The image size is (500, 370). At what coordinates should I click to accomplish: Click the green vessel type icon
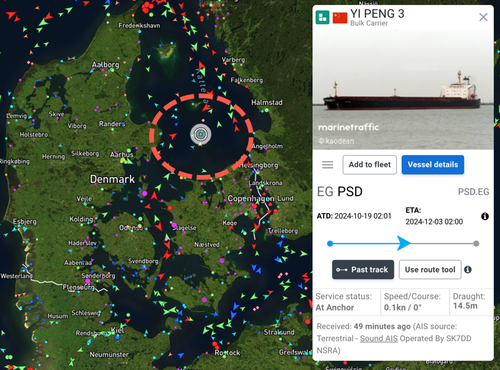coord(322,17)
